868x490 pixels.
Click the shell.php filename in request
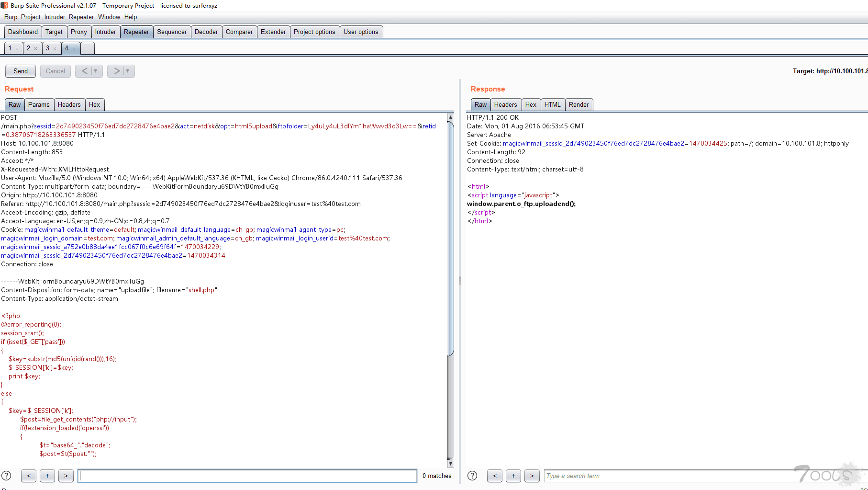[x=201, y=290]
